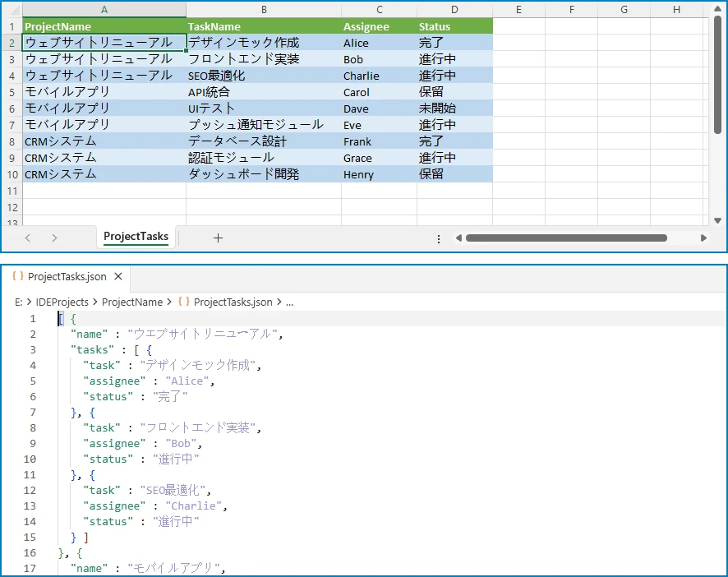Select column A header

point(104,10)
